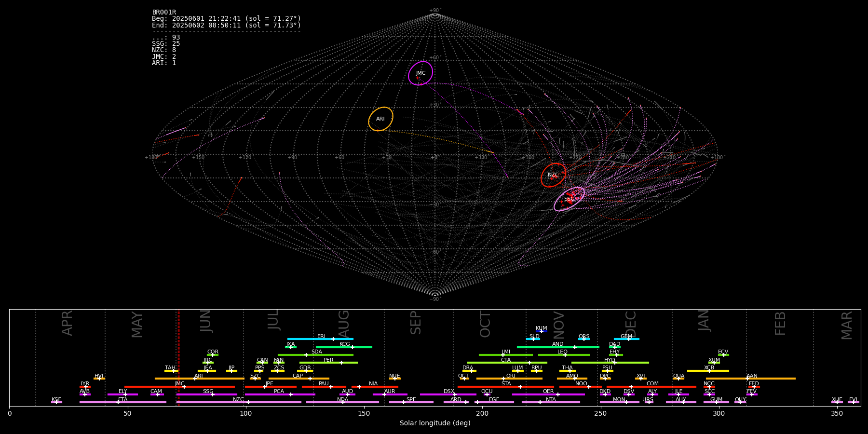The height and width of the screenshot is (434, 868).
Task: Select the '...: 93' sporadic count line
Action: pos(166,38)
